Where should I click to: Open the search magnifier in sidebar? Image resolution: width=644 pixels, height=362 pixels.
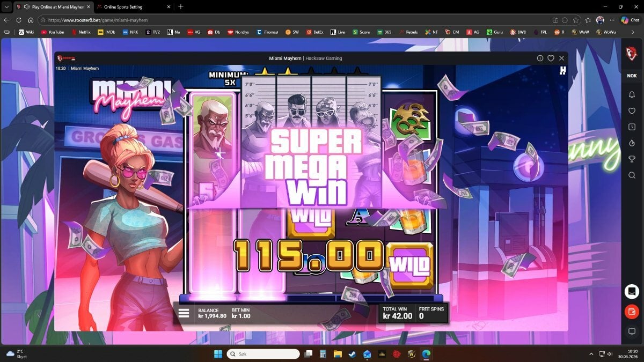click(x=632, y=175)
